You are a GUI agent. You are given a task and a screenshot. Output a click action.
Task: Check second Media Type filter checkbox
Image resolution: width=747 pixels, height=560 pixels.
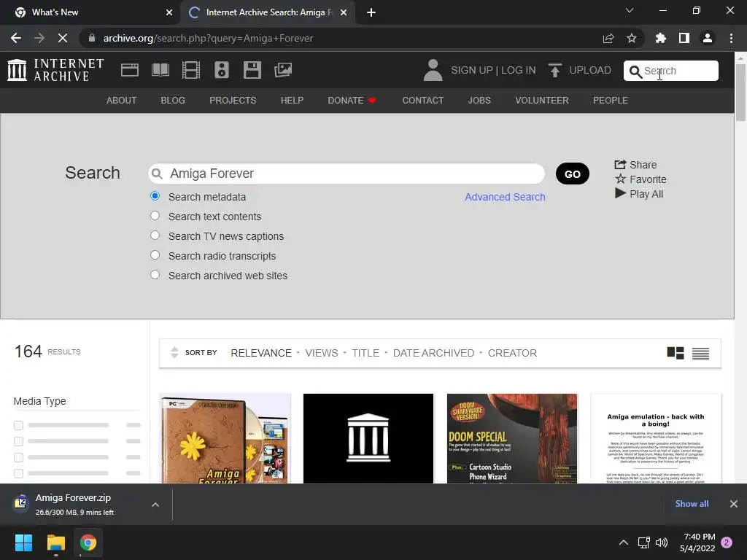tap(18, 441)
